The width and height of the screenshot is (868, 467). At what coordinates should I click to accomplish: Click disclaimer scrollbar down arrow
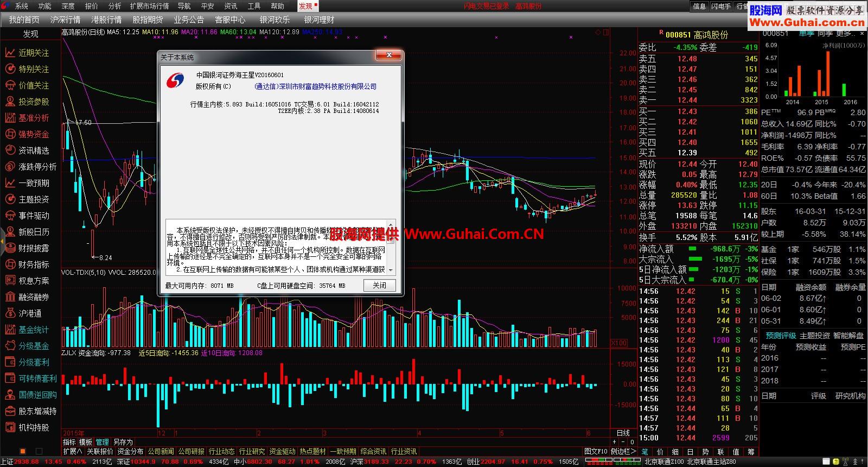pyautogui.click(x=391, y=270)
